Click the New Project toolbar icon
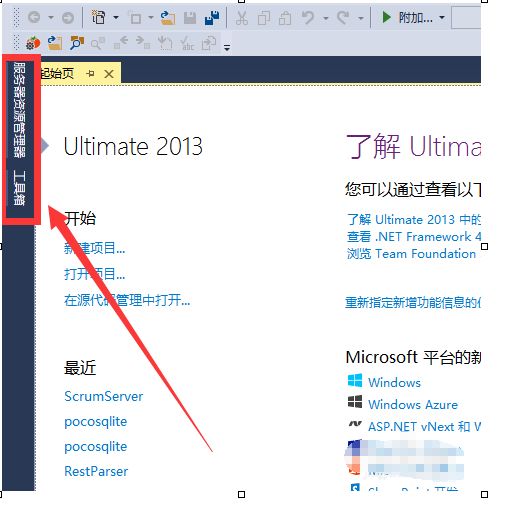 (98, 17)
